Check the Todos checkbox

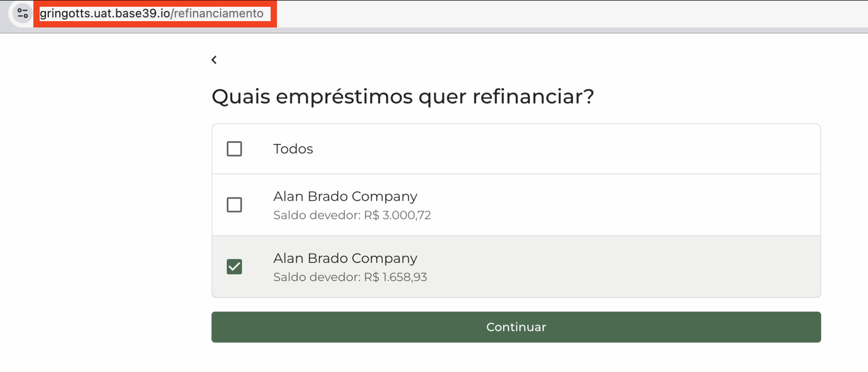pos(234,149)
